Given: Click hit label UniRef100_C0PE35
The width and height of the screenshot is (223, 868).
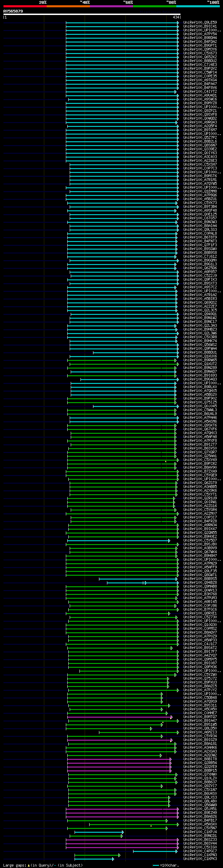Looking at the screenshot, I should [x=200, y=76].
